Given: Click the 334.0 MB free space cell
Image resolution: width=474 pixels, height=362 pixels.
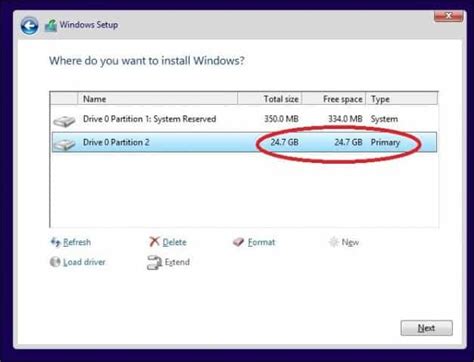Looking at the screenshot, I should 345,119.
